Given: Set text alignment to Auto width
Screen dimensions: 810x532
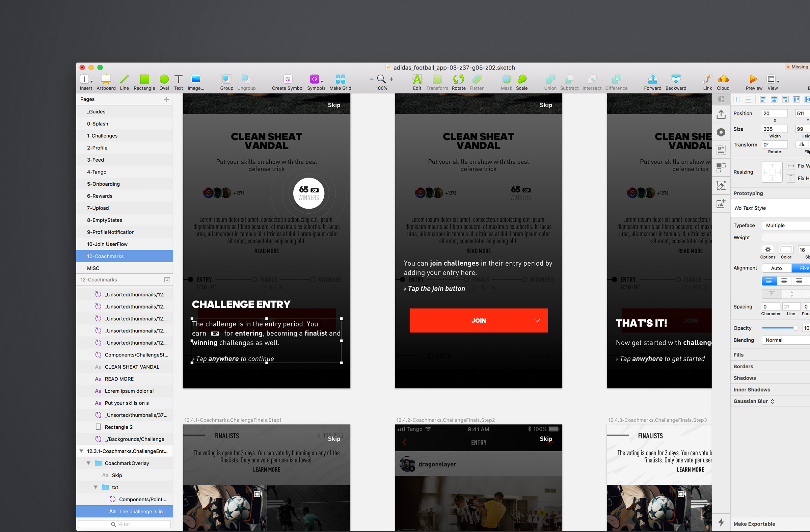Looking at the screenshot, I should click(776, 268).
